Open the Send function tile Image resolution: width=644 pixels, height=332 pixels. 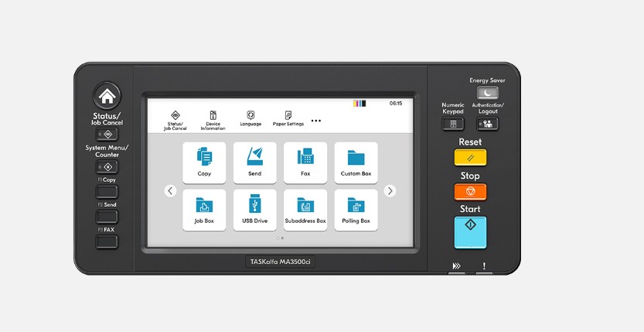coord(254,163)
